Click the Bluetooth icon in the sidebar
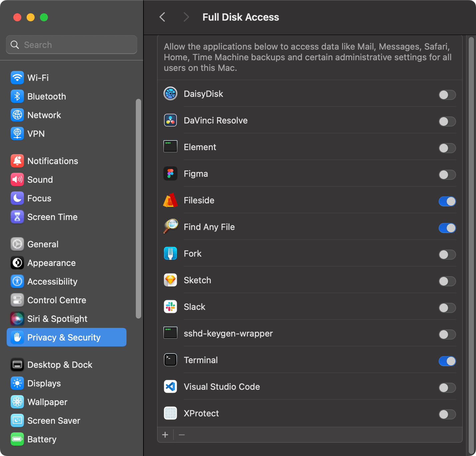The image size is (476, 456). click(17, 96)
